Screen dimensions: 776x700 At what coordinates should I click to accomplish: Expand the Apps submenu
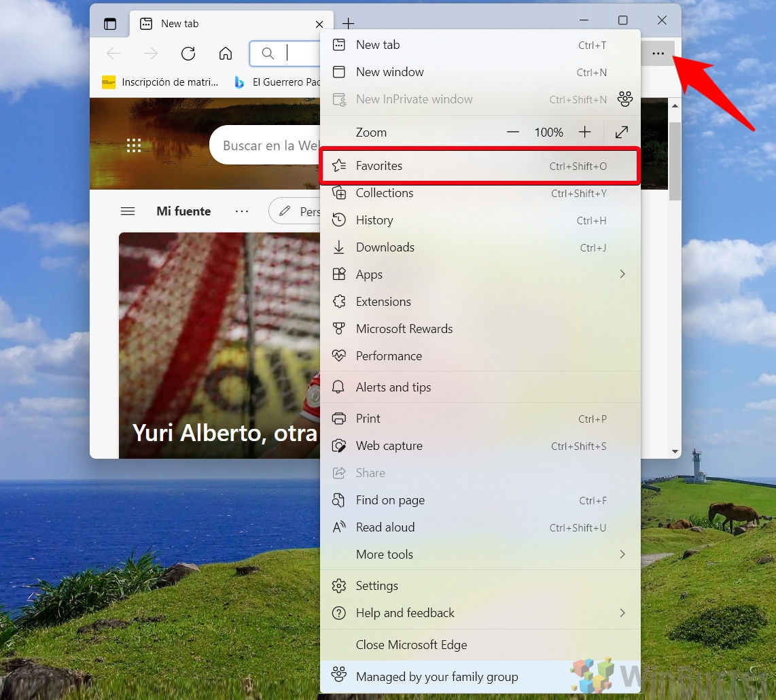[480, 275]
